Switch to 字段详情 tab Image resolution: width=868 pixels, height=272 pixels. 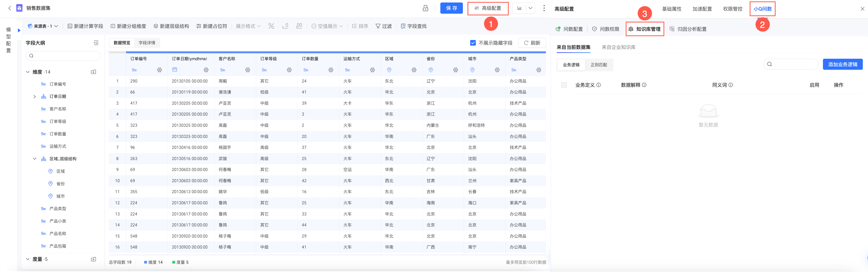(147, 43)
